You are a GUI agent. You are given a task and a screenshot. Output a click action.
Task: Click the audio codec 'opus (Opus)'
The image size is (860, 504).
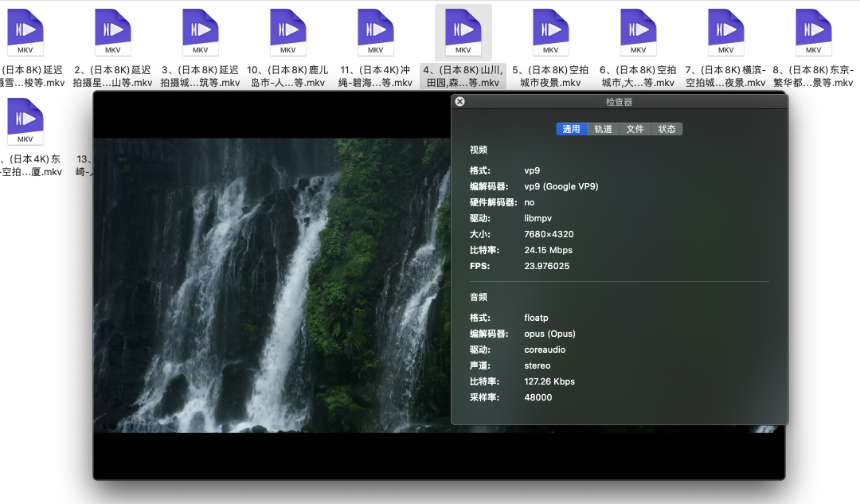point(549,334)
